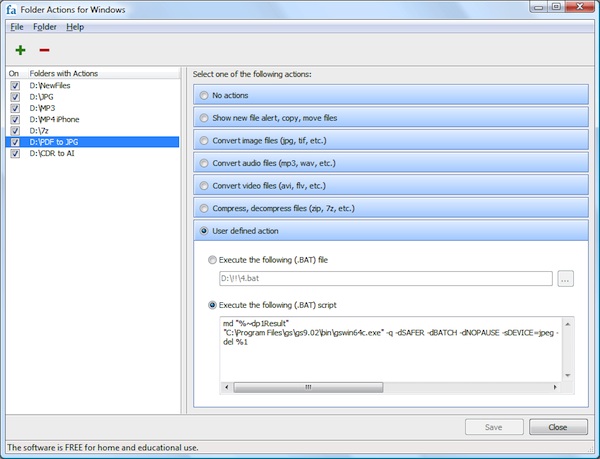The image size is (600, 459).
Task: Toggle the D:\JPG folder checkbox
Action: coord(15,97)
